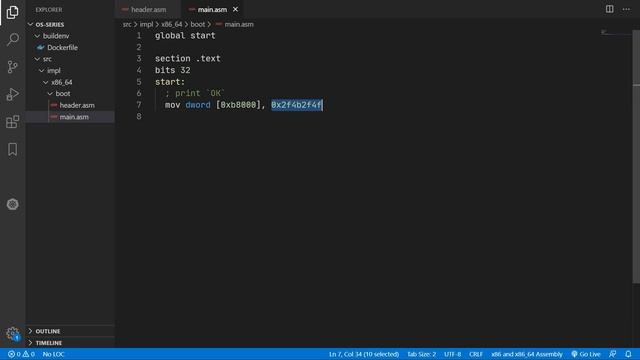Open the Source Control view
This screenshot has height=360, width=640.
(12, 67)
